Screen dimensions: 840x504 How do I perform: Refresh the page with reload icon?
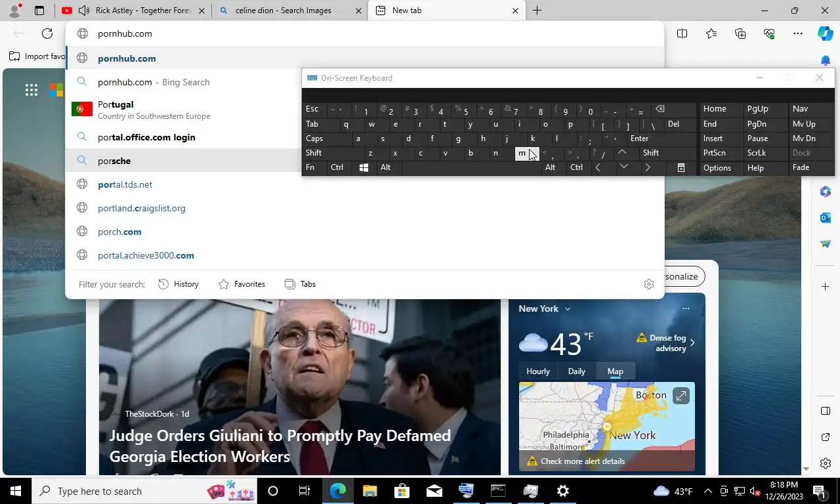(x=47, y=33)
